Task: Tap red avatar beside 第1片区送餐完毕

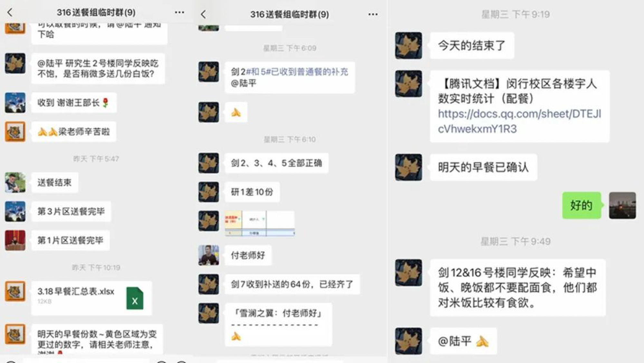Action: 15,240
